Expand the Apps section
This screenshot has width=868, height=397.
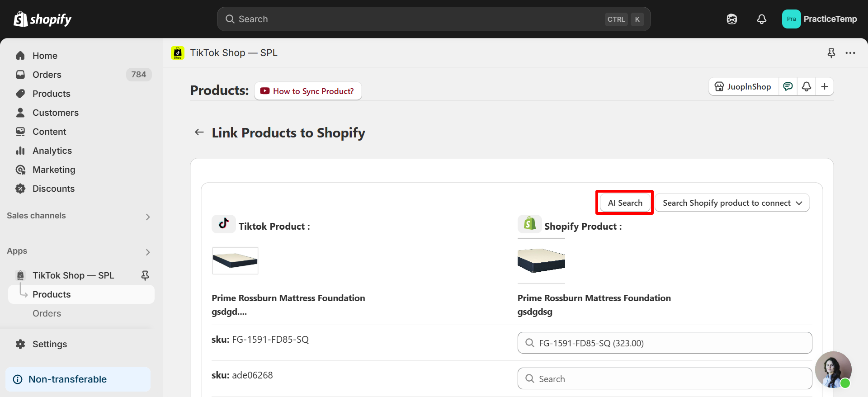(148, 252)
